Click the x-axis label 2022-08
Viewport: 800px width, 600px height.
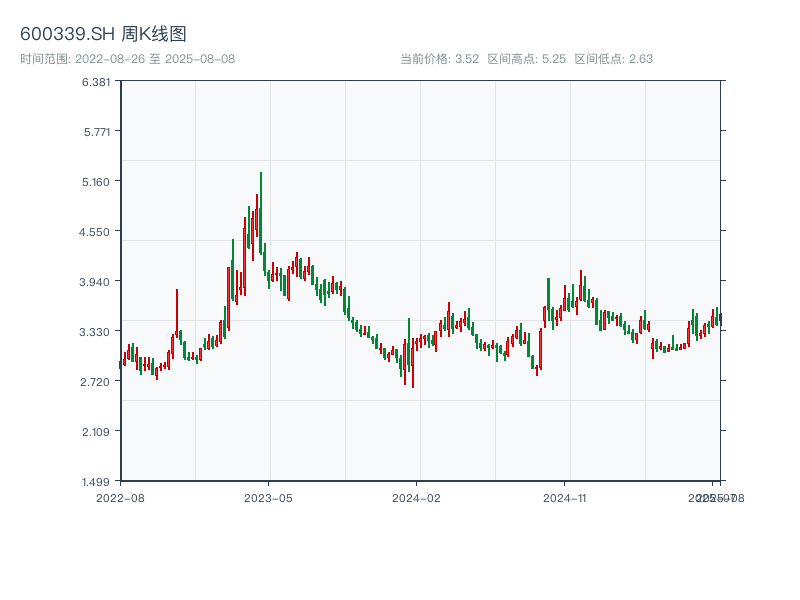[120, 498]
